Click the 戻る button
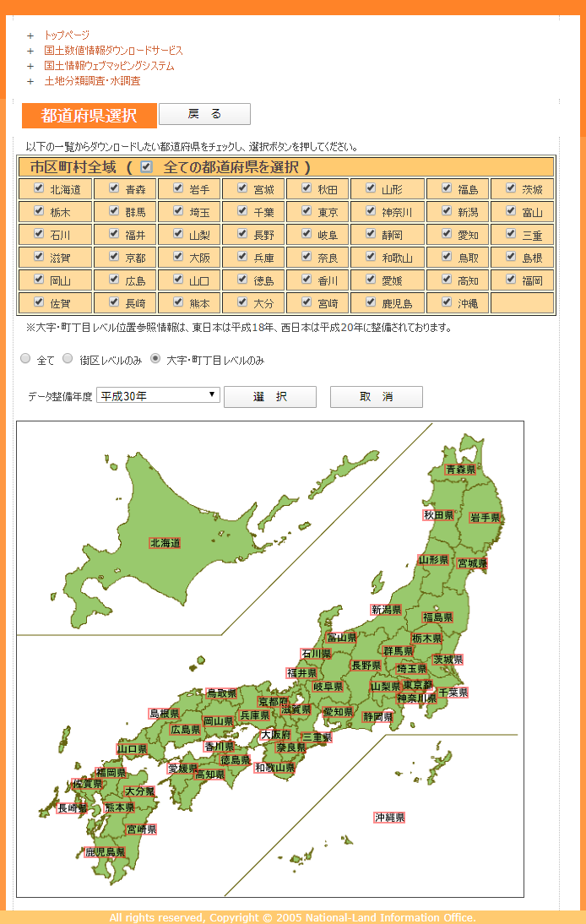586x924 pixels. click(x=204, y=114)
